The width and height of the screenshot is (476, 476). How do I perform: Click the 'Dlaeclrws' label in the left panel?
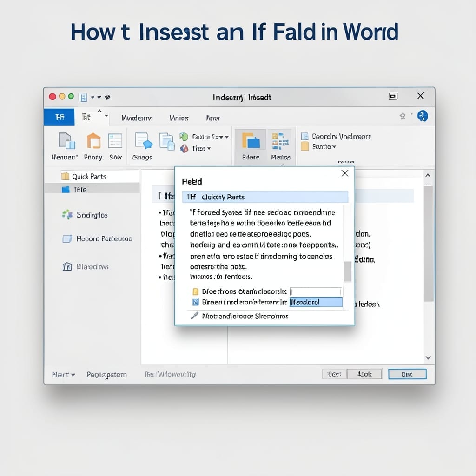coord(93,267)
